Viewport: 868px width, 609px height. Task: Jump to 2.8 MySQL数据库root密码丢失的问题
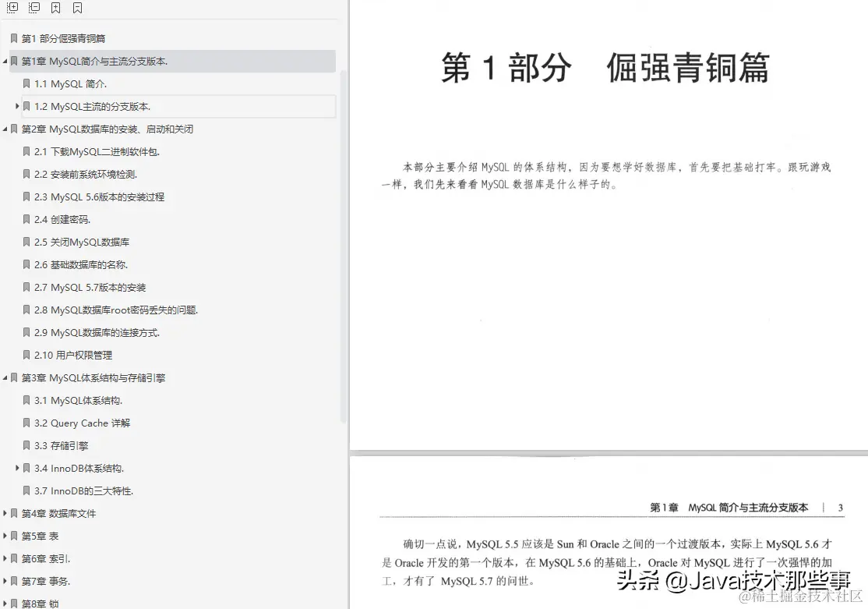tap(116, 310)
